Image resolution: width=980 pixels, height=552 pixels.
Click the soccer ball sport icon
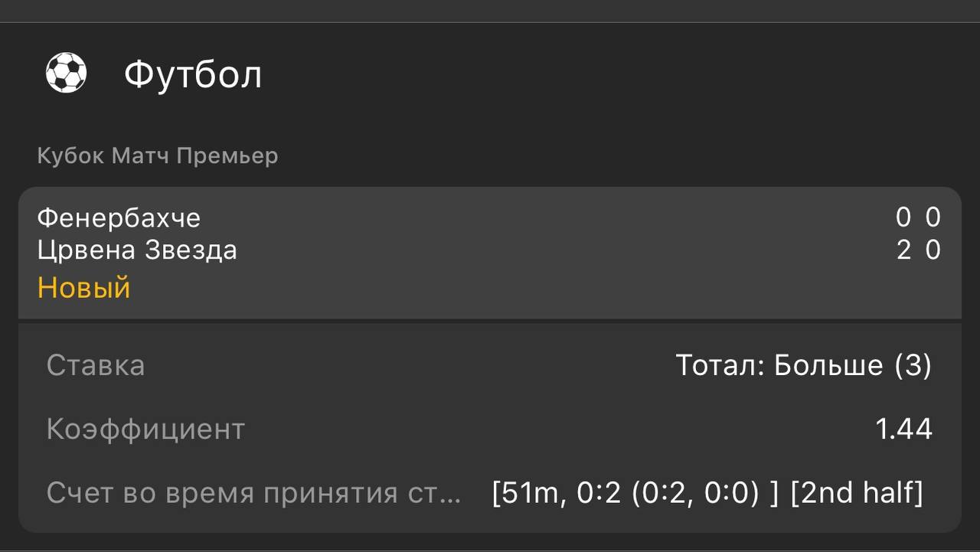[66, 73]
